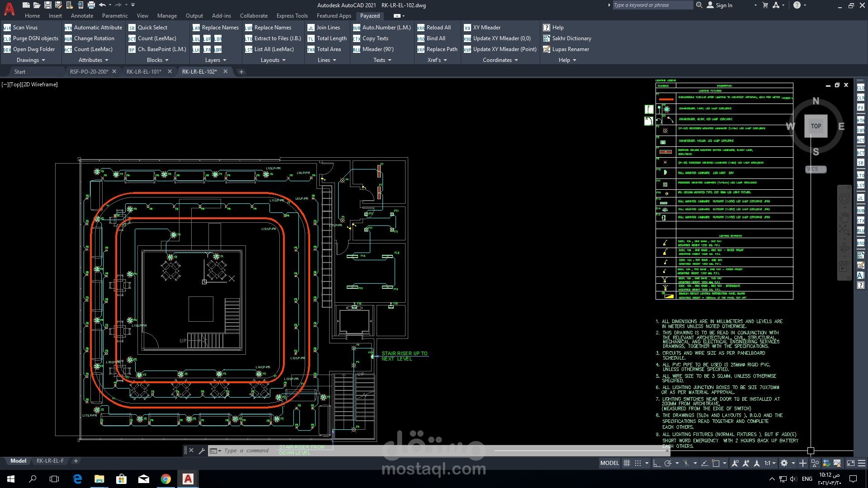Open Chrome from the Windows taskbar
Viewport: 868px width, 488px height.
(166, 479)
